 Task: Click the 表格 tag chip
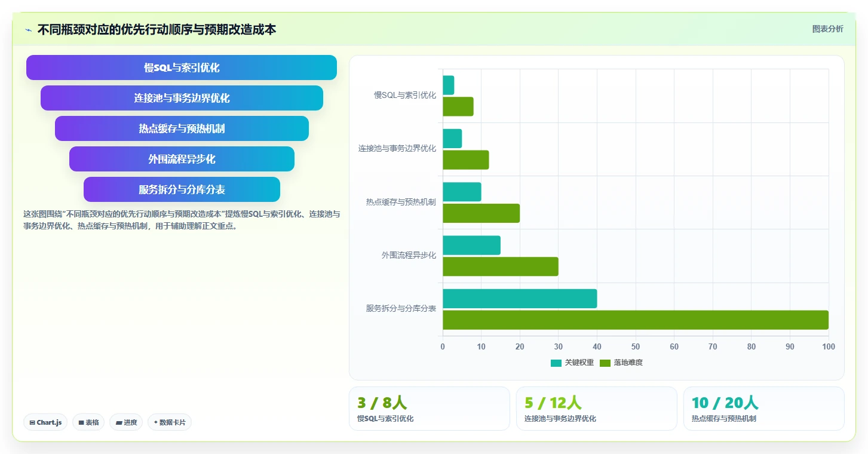pyautogui.click(x=88, y=422)
